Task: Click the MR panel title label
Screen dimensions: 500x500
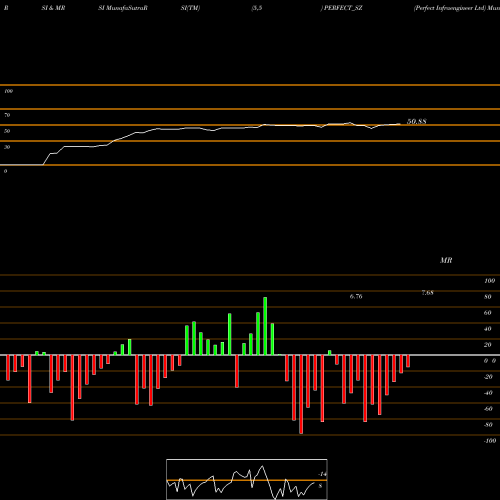Action: (x=446, y=260)
